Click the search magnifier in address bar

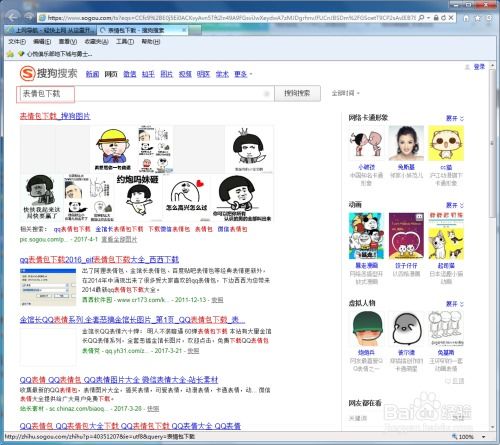click(421, 18)
